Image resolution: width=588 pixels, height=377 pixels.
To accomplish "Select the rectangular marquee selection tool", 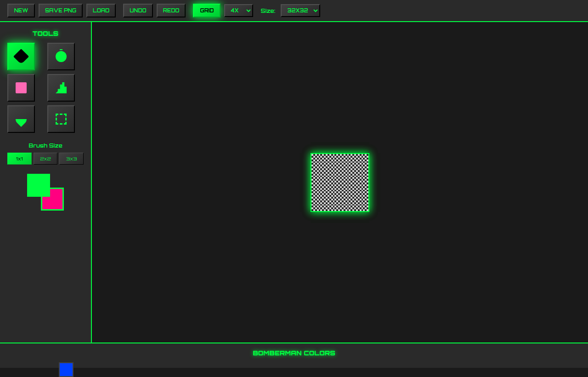I will pos(61,119).
